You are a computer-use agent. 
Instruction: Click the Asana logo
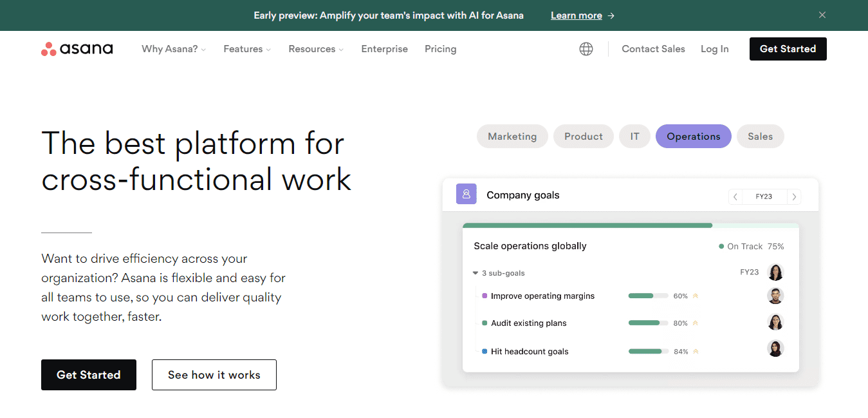click(77, 49)
